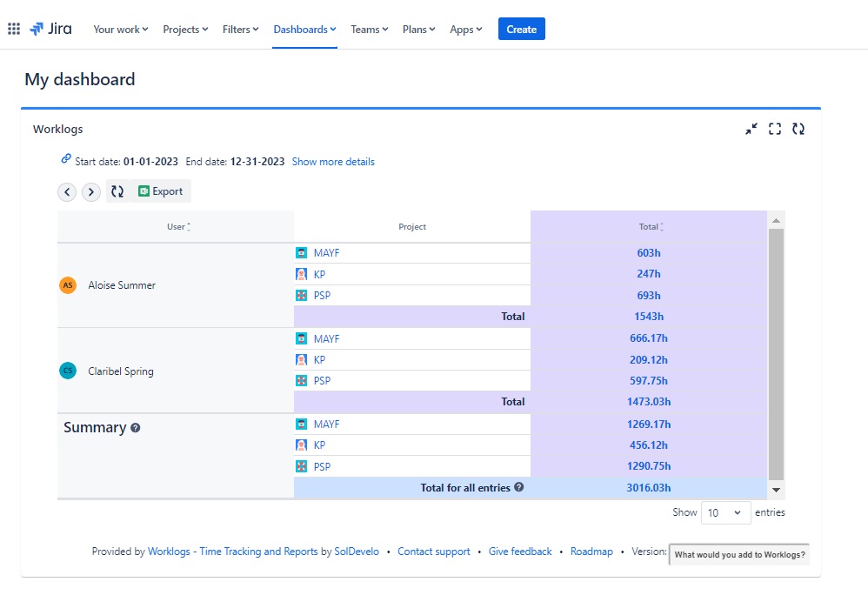
Task: Open the Projects menu
Action: 184,29
